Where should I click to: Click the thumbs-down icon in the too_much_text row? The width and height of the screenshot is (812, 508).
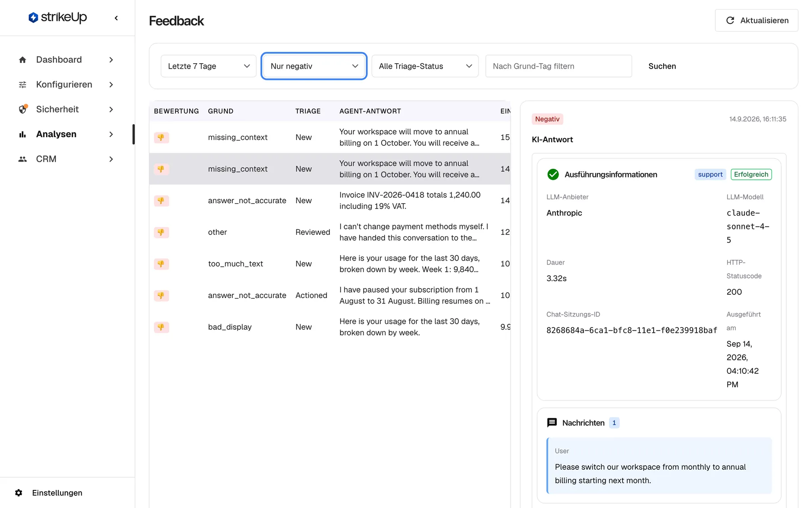pos(161,264)
